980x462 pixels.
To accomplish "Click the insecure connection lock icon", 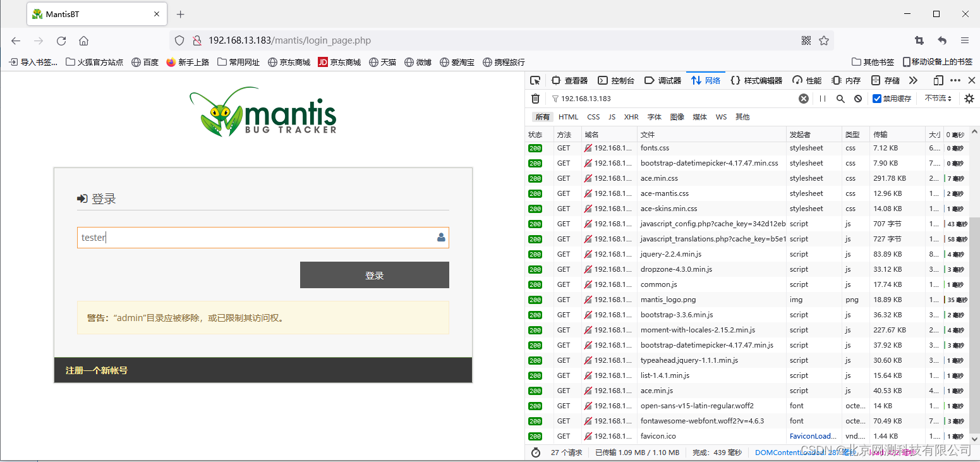I will [x=197, y=40].
